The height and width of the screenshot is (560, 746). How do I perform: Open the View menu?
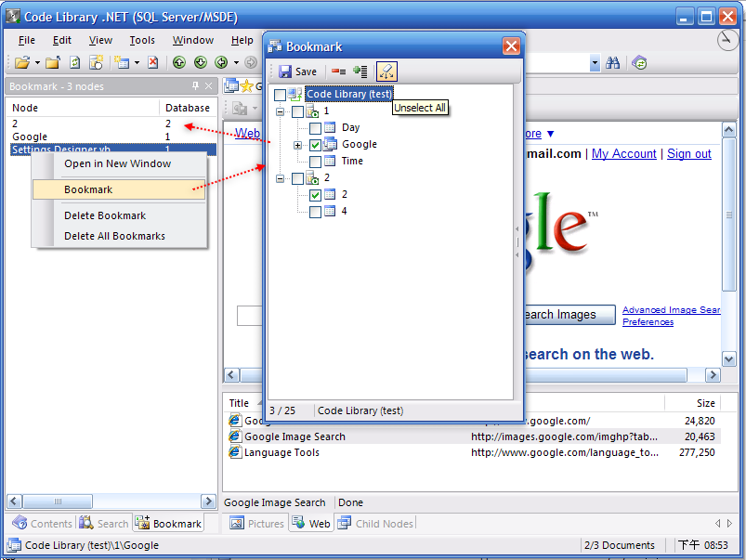(100, 40)
